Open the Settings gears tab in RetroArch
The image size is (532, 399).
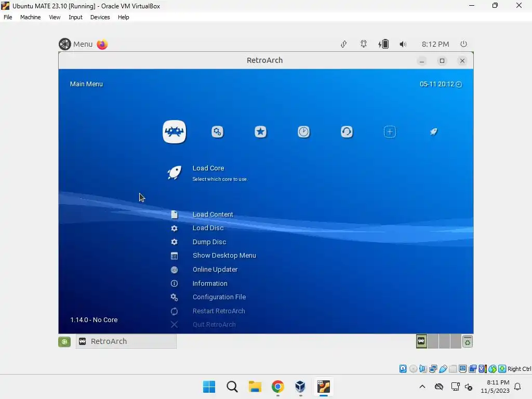218,131
